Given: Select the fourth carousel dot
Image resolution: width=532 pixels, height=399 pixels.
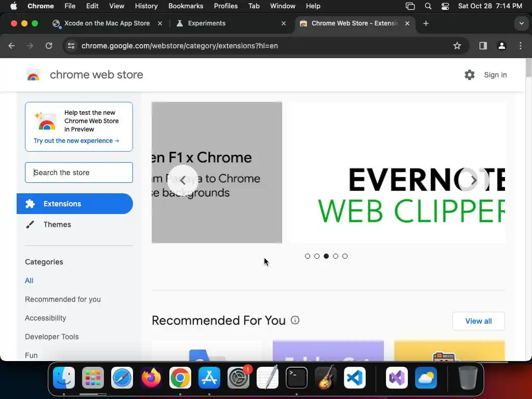Looking at the screenshot, I should tap(336, 256).
